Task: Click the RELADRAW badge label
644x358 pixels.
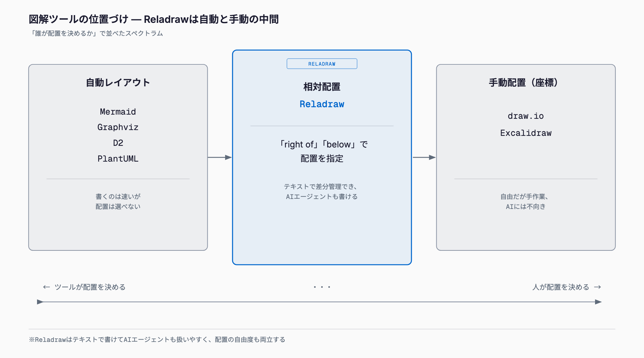Action: click(322, 64)
